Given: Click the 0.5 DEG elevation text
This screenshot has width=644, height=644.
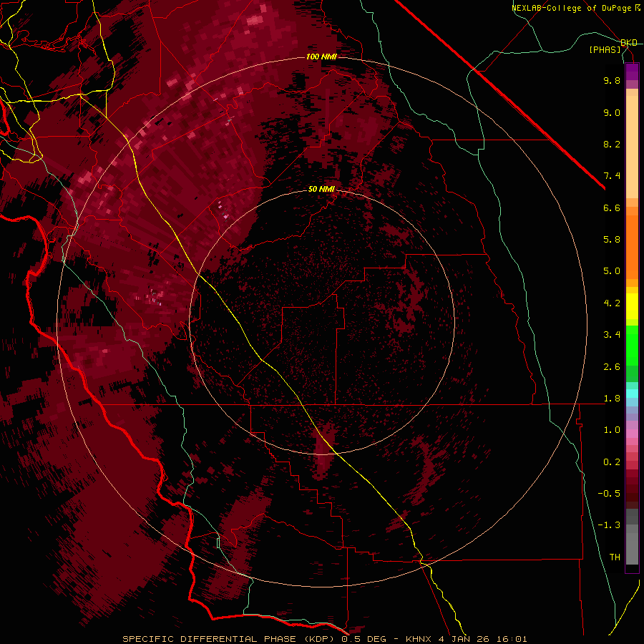Looking at the screenshot, I should coord(364,639).
